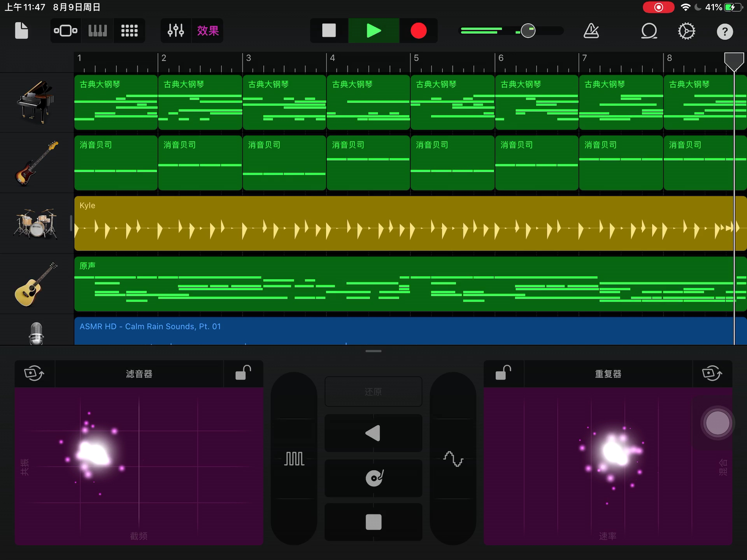Tap the round knob beside 重复器 pad
Screen dimensions: 747x560
718,423
